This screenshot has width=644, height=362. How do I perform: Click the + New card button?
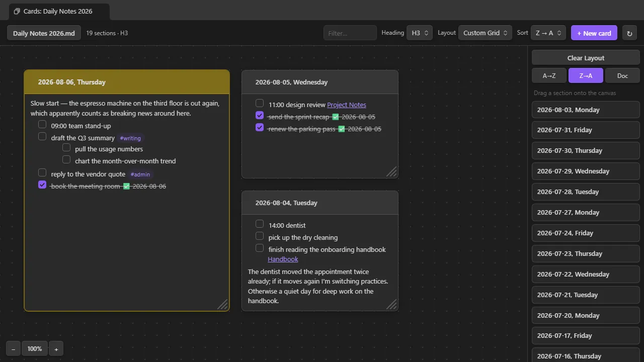[594, 33]
